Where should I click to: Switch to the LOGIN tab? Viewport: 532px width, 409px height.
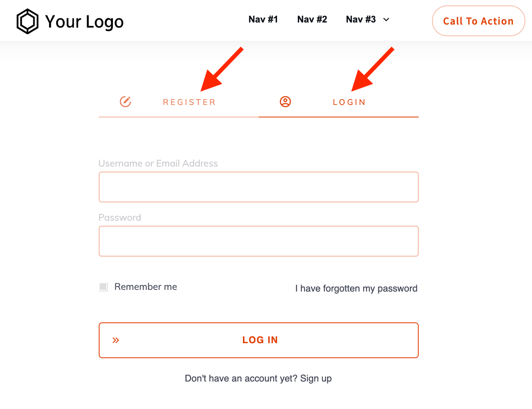(349, 102)
